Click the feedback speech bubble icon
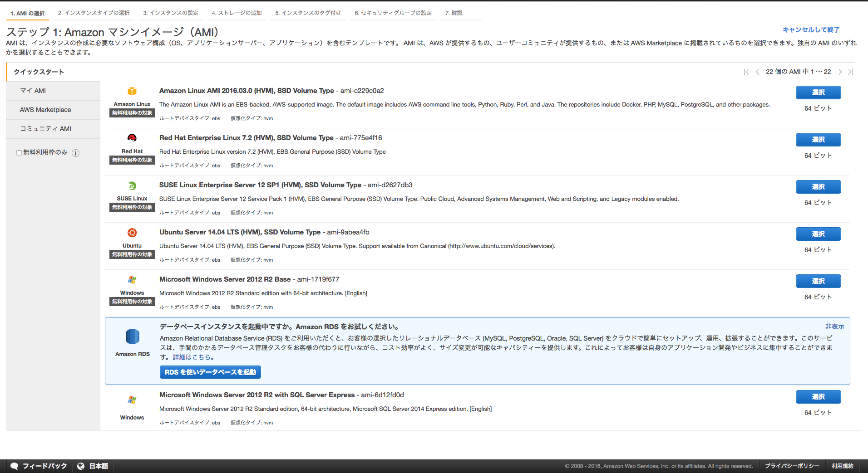868x473 pixels. [15, 466]
